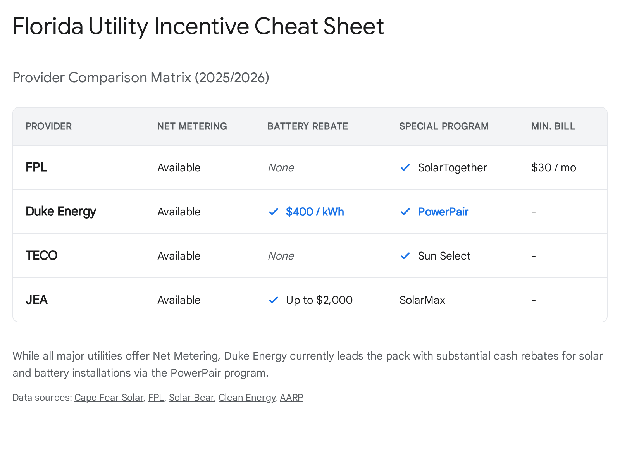Image resolution: width=620 pixels, height=465 pixels.
Task: Click the Min. Bill column header
Action: (x=553, y=126)
